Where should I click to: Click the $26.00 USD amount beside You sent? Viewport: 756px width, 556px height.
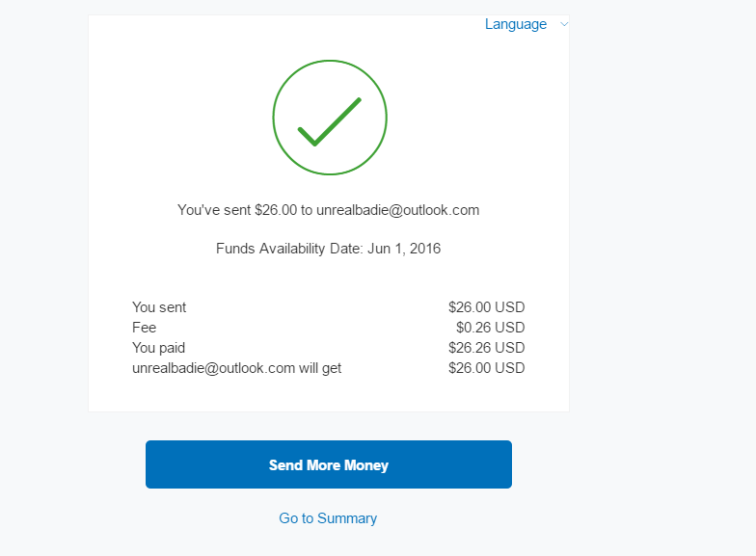point(486,307)
